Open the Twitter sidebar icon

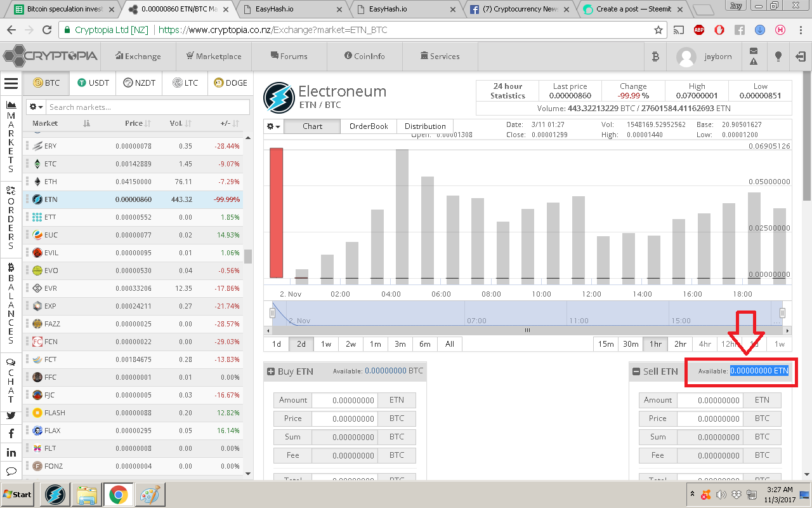[x=11, y=416]
